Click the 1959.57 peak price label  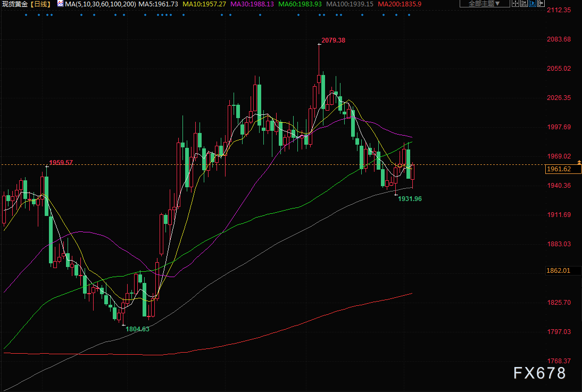tap(61, 163)
